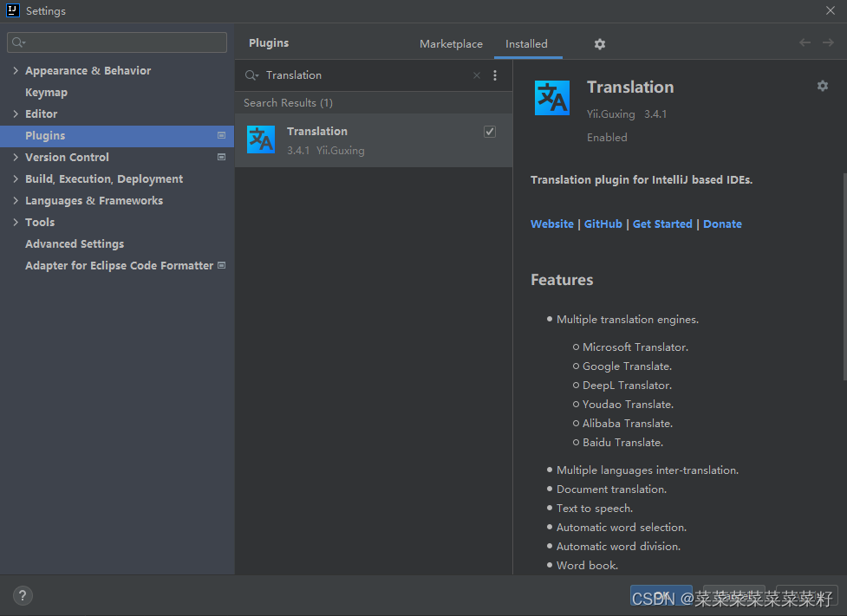Click the large Translation logo in details

click(552, 98)
